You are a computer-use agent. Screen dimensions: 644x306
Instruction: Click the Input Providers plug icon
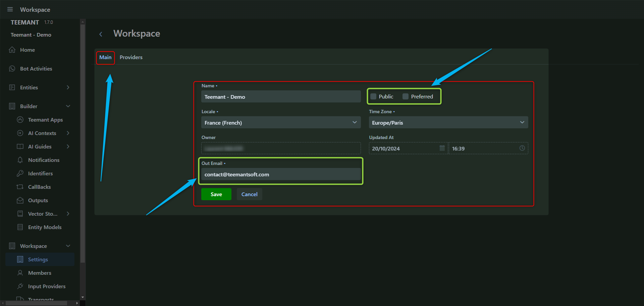[20, 286]
